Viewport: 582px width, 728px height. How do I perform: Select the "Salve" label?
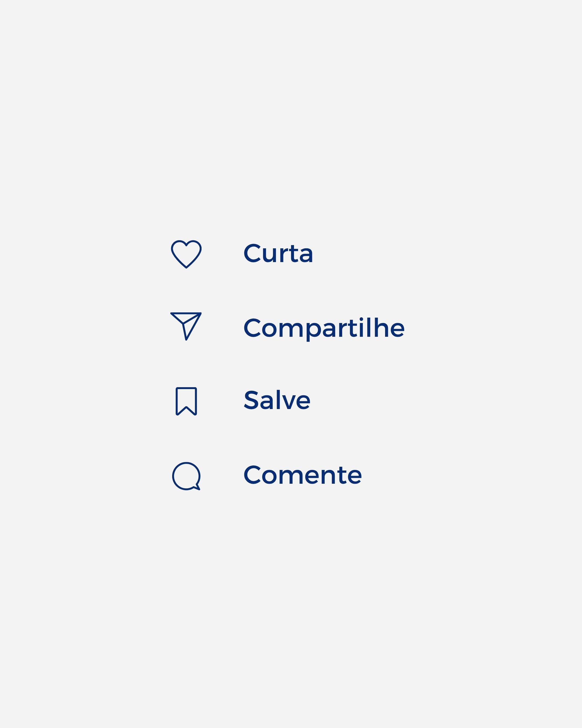coord(277,400)
